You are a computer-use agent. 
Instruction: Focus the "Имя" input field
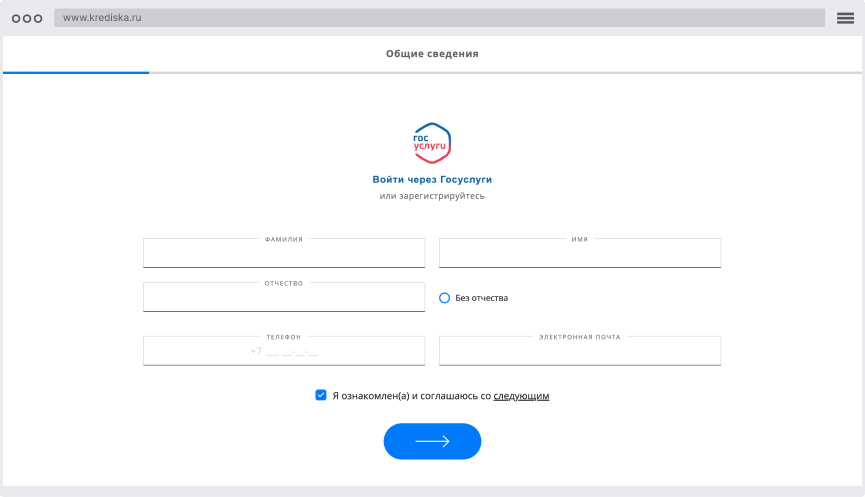[580, 255]
